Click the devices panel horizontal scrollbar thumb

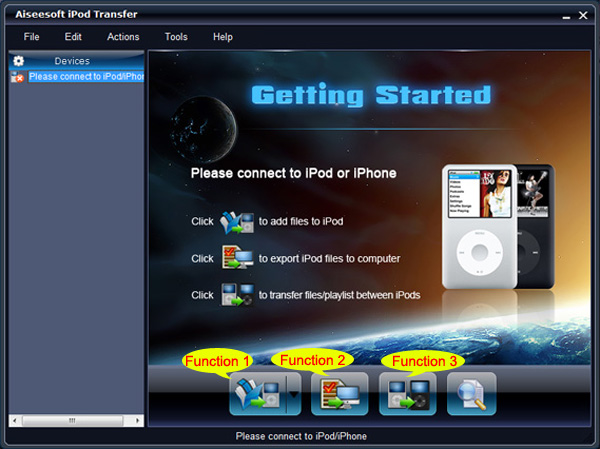pyautogui.click(x=72, y=420)
